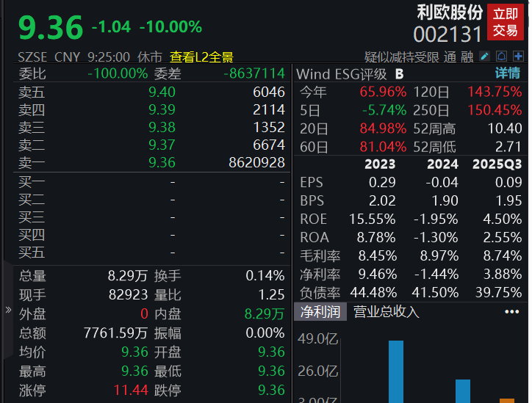Click the plus add-to-watchlist icon
The height and width of the screenshot is (403, 532).
(x=519, y=57)
